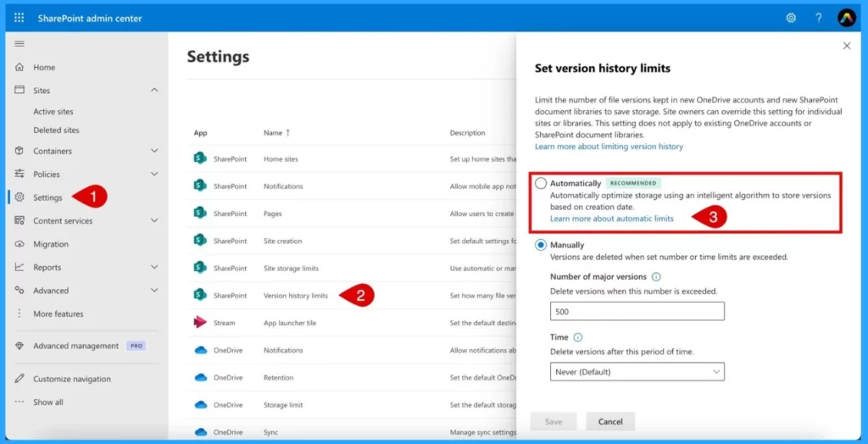
Task: Expand the Advanced section chevron
Action: click(x=154, y=290)
